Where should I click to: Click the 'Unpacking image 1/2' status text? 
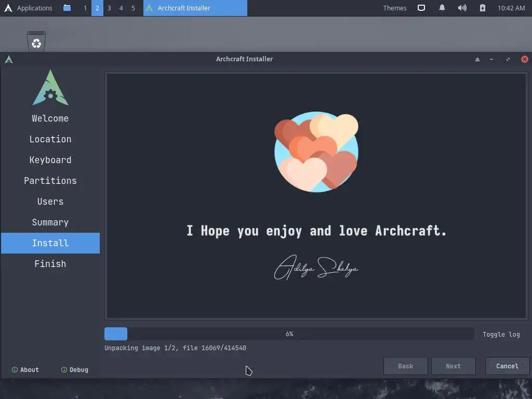[x=175, y=348]
